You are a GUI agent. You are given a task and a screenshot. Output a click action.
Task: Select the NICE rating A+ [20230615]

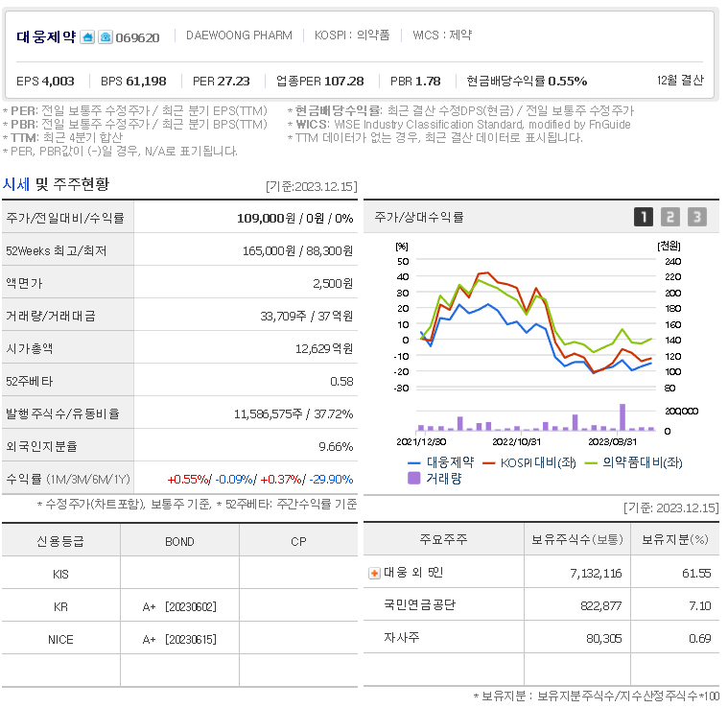[179, 639]
